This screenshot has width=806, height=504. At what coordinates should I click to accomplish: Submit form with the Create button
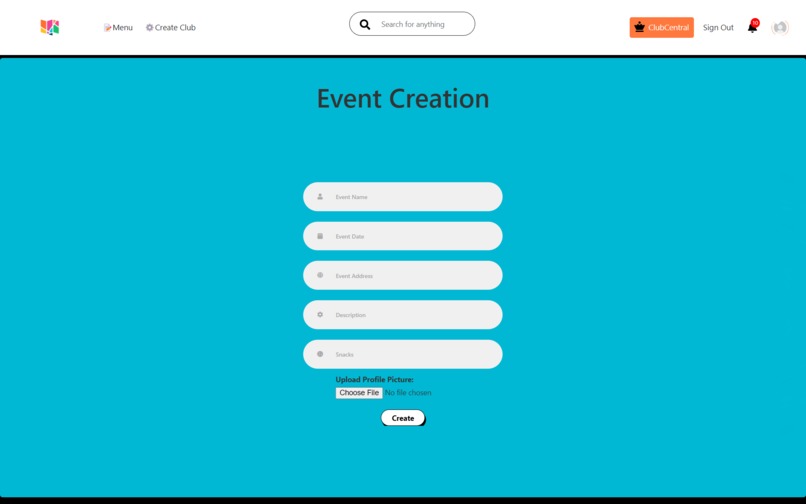tap(403, 418)
